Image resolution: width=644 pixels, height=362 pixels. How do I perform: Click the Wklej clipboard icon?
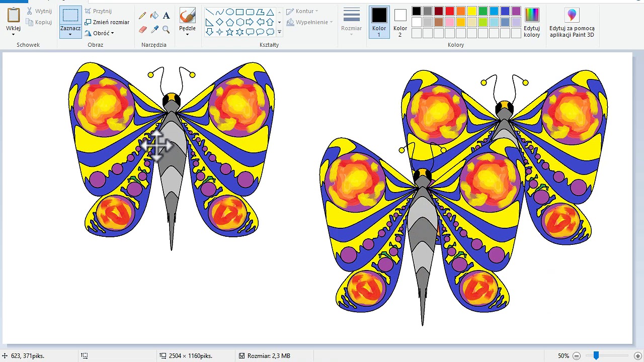click(14, 15)
